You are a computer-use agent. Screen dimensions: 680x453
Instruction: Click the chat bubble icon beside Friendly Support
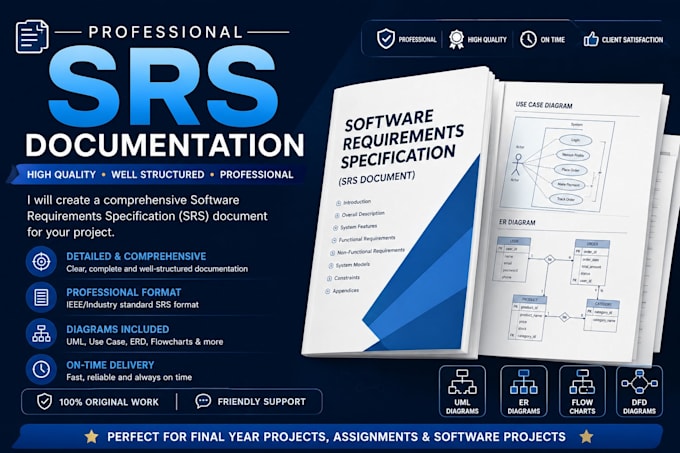click(203, 401)
